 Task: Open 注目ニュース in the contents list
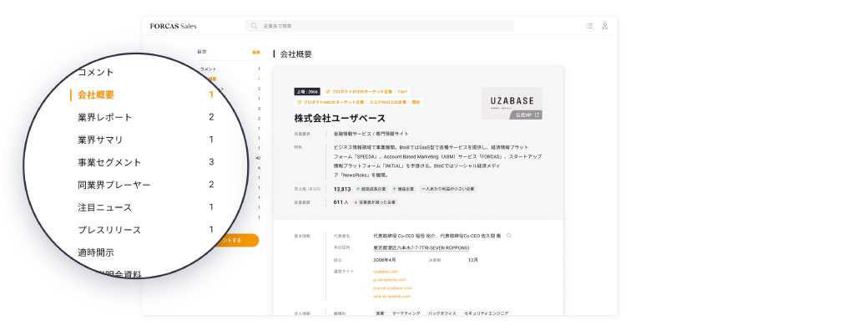click(104, 207)
